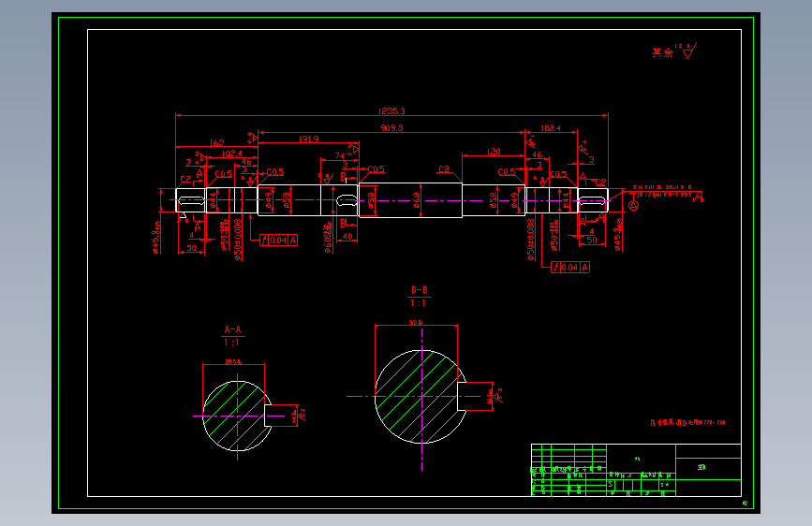Viewport: 812px width, 526px height.
Task: Select the 120 dimension text
Action: pyautogui.click(x=494, y=152)
